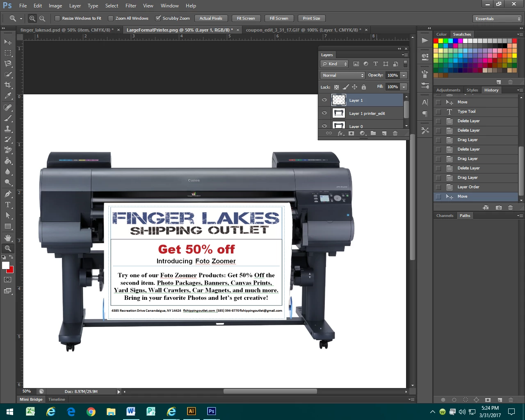Open Zoom tool preset picker arrow
525x420 pixels.
pyautogui.click(x=21, y=18)
